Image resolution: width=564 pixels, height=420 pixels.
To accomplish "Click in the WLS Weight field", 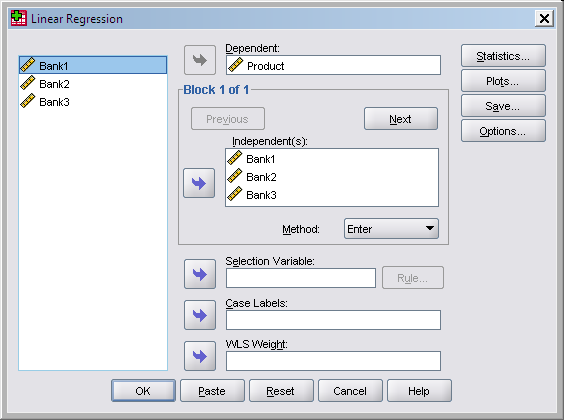I will [x=333, y=361].
